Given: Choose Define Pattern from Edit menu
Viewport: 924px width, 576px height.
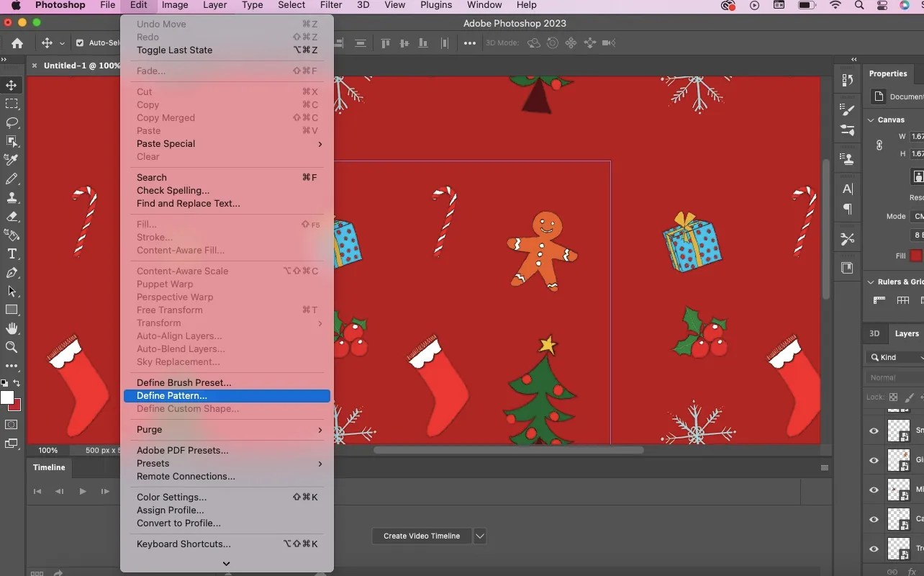Looking at the screenshot, I should 227,395.
